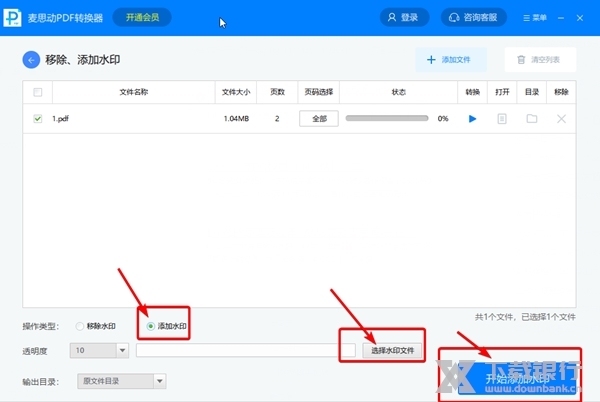Viewport: 600px width, 402px height.
Task: Click the 文件名称 column header
Action: (x=134, y=92)
